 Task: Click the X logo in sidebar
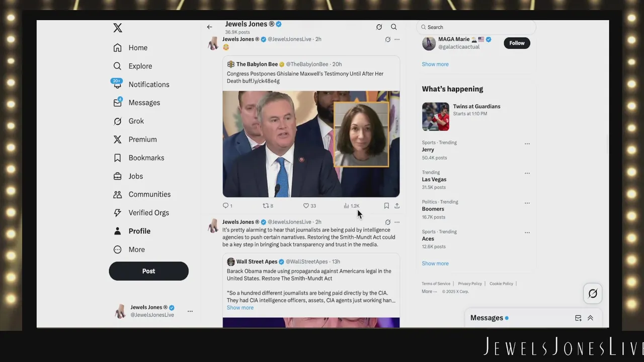coord(118,28)
